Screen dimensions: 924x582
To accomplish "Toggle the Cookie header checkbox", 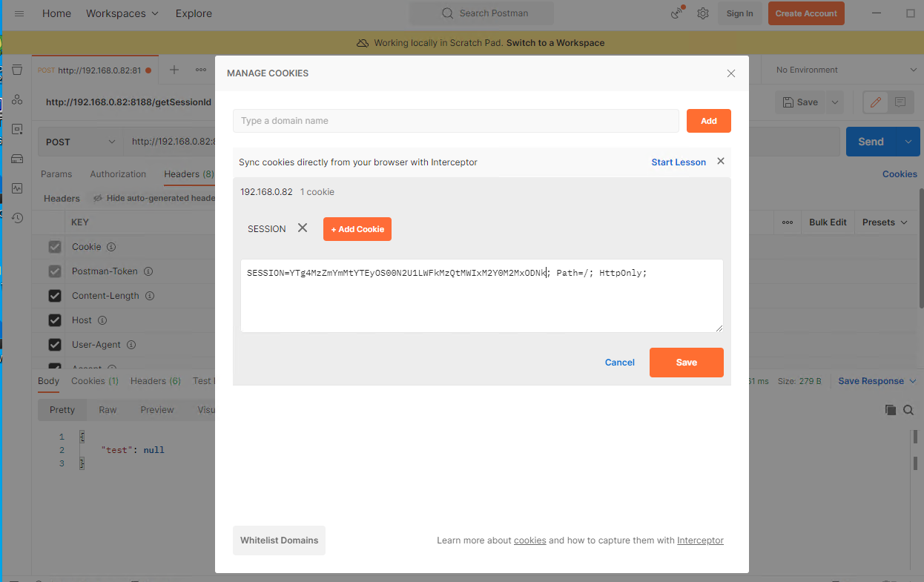I will coord(54,247).
